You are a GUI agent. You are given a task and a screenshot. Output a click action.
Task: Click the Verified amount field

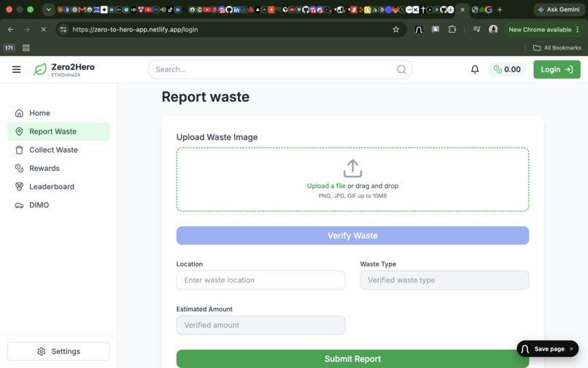tap(260, 325)
